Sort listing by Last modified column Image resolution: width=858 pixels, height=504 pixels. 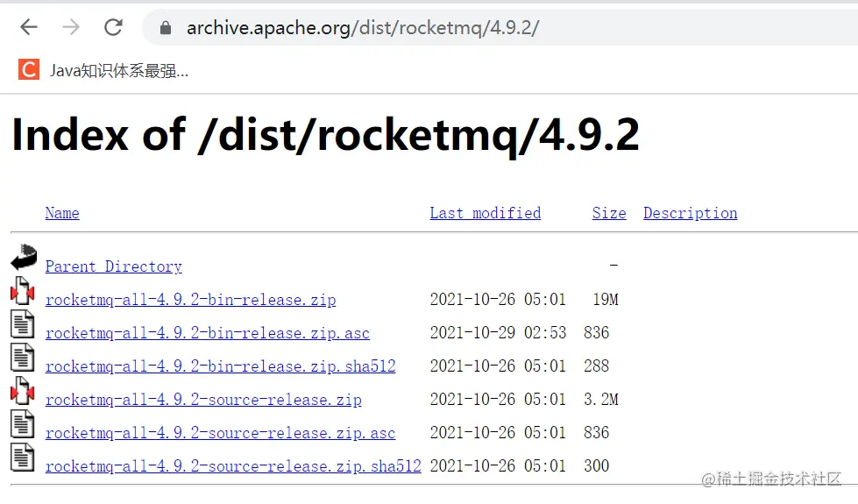tap(485, 213)
